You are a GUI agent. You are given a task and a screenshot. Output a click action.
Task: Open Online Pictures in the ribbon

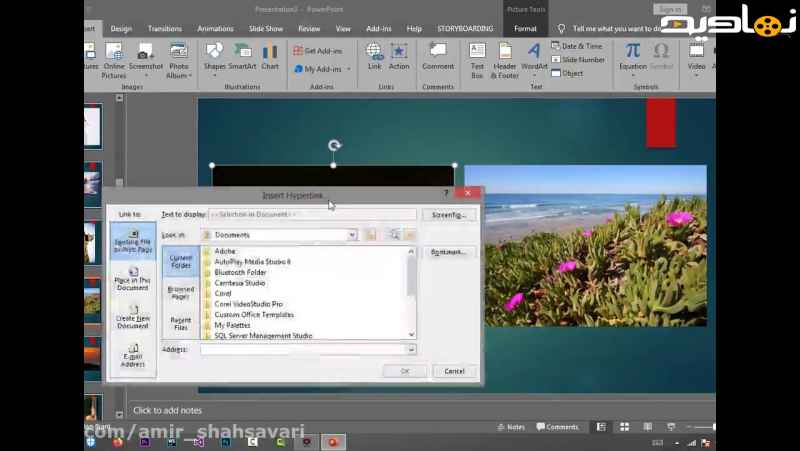[114, 60]
